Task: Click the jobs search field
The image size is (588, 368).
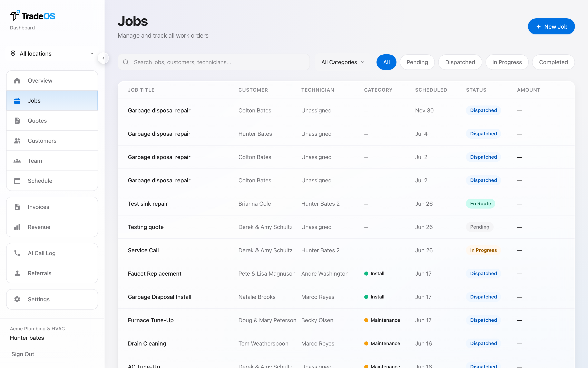Action: coord(214,62)
